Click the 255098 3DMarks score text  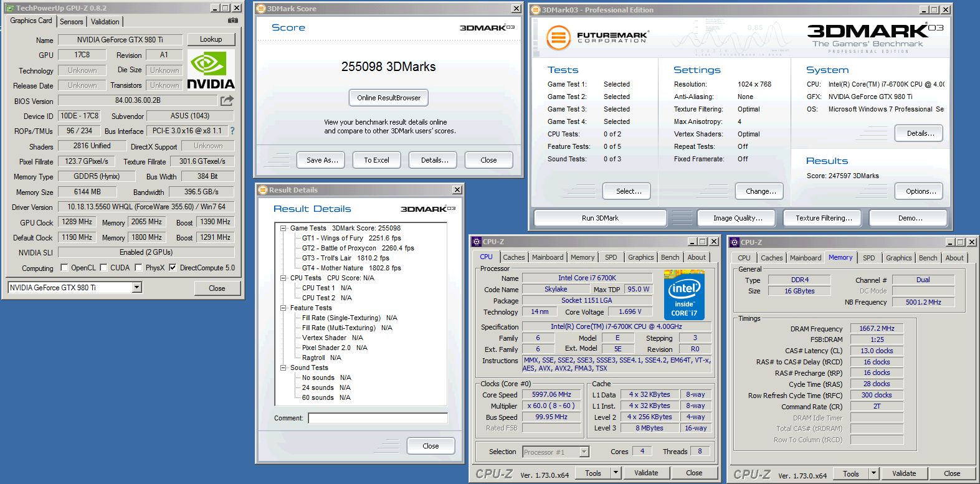tap(388, 67)
